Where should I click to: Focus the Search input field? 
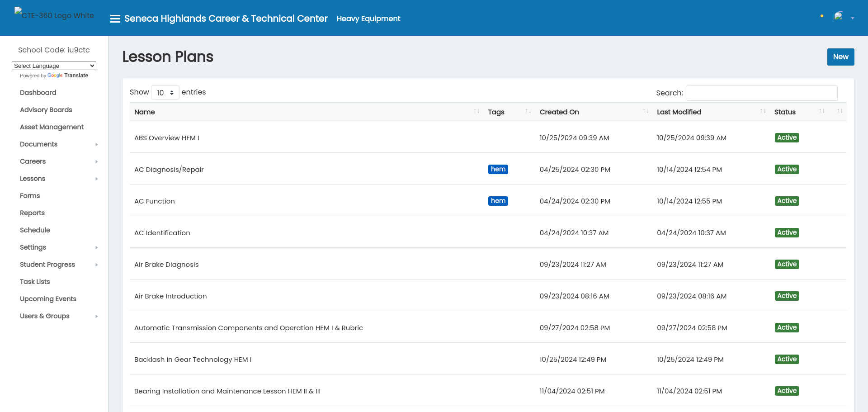[x=762, y=93]
